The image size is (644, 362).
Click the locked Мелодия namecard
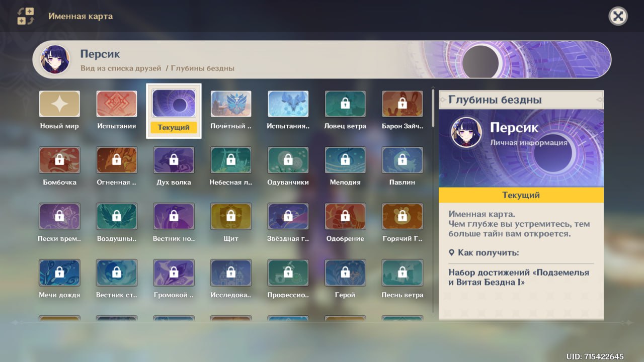point(345,167)
